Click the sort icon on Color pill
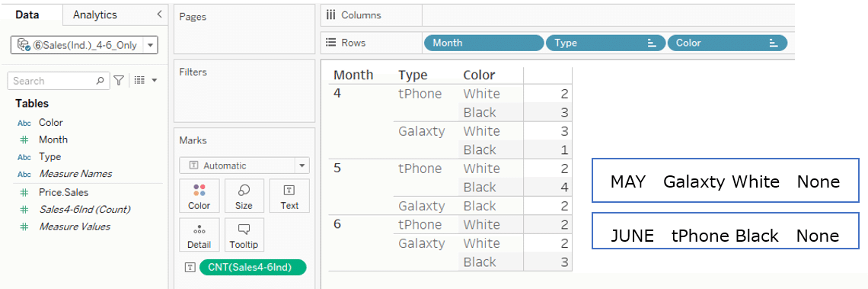Screen dimensions: 868x289 pyautogui.click(x=774, y=43)
